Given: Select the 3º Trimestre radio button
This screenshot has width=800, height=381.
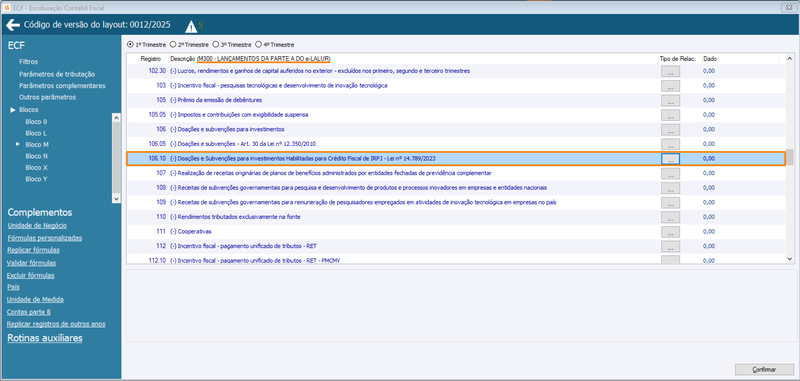Looking at the screenshot, I should pyautogui.click(x=216, y=44).
